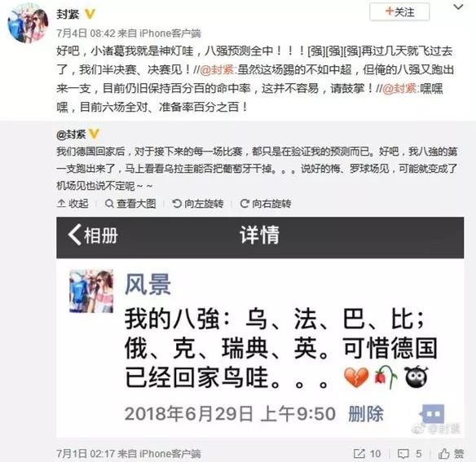Click the 风景 avatar thumbnail in the screenshot
This screenshot has height=462, width=476.
pyautogui.click(x=91, y=291)
